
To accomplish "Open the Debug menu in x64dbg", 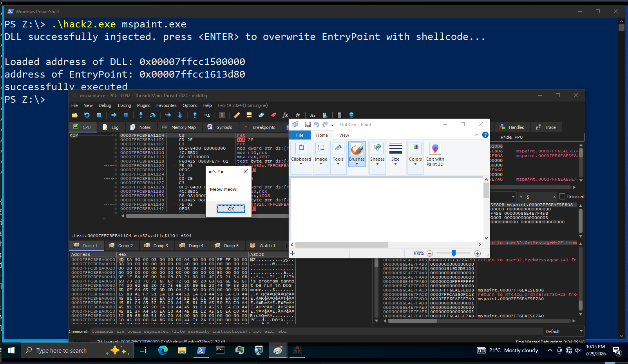I will pyautogui.click(x=105, y=105).
